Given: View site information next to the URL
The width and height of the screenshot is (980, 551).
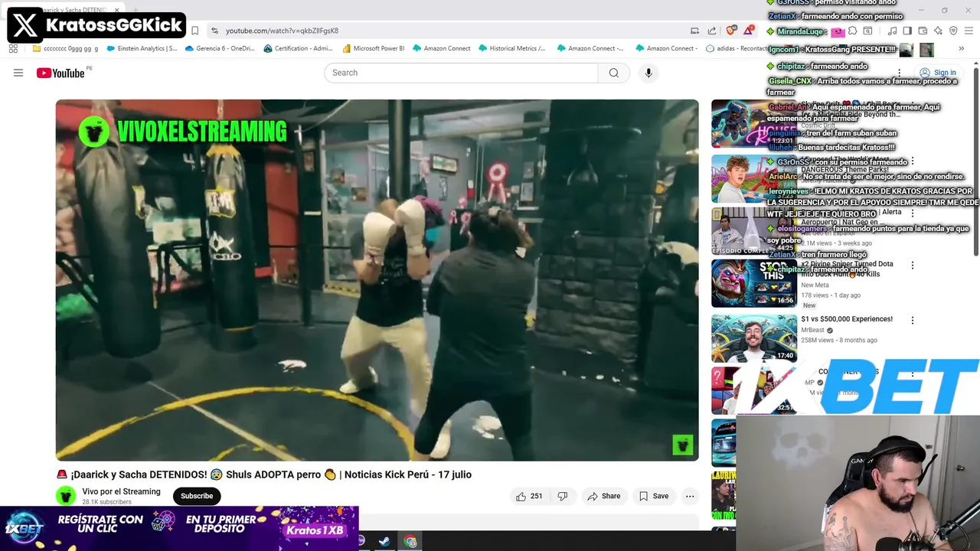Looking at the screenshot, I should (214, 31).
